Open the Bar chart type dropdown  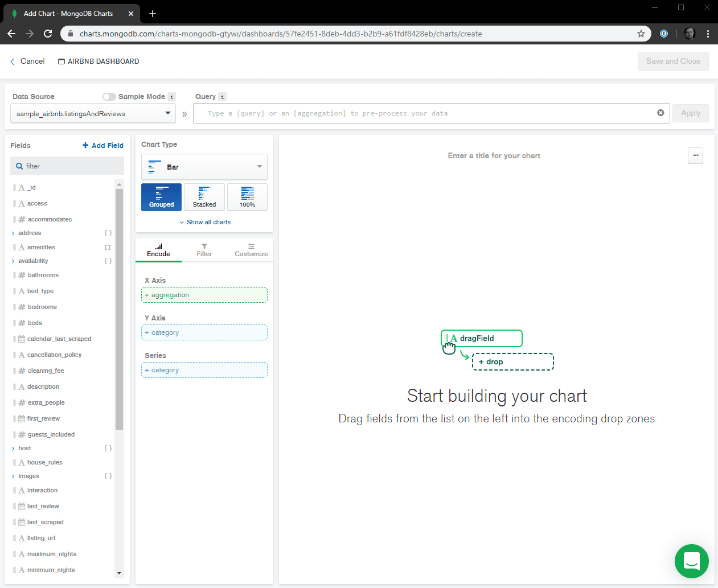point(204,167)
